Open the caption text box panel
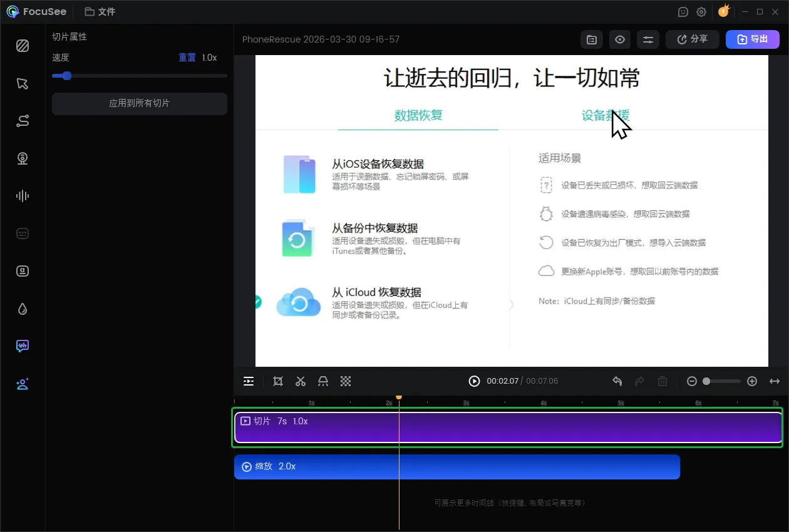 click(x=23, y=271)
